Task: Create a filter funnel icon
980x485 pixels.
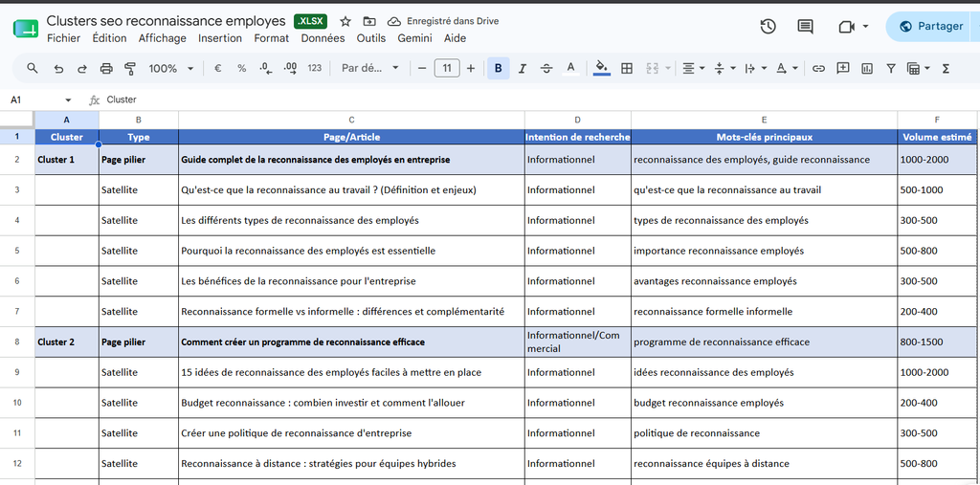Action: pos(891,68)
